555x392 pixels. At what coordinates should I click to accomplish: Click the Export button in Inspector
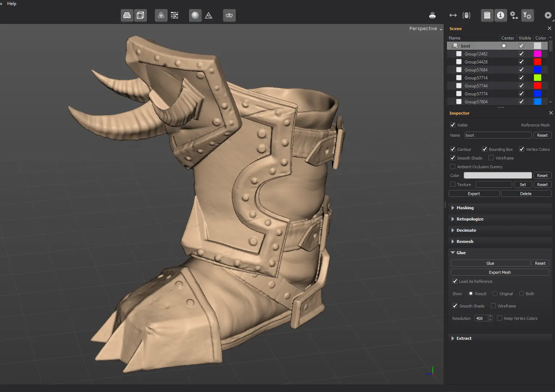[x=474, y=194]
